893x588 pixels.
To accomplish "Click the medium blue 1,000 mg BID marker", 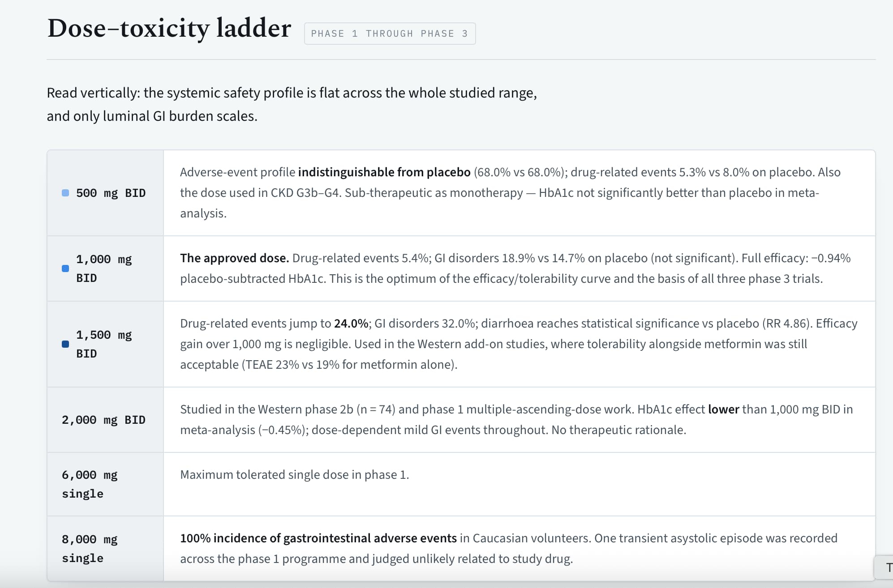I will (65, 268).
